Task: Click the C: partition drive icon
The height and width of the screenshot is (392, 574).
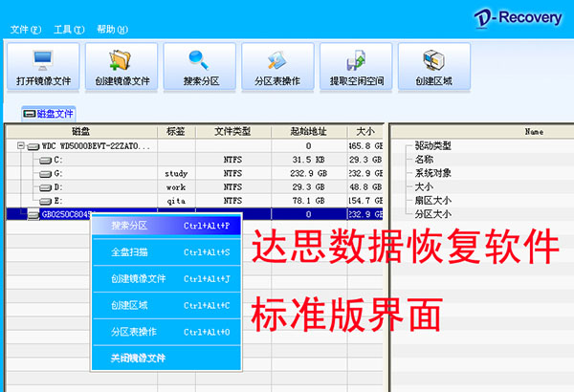Action: coord(45,160)
